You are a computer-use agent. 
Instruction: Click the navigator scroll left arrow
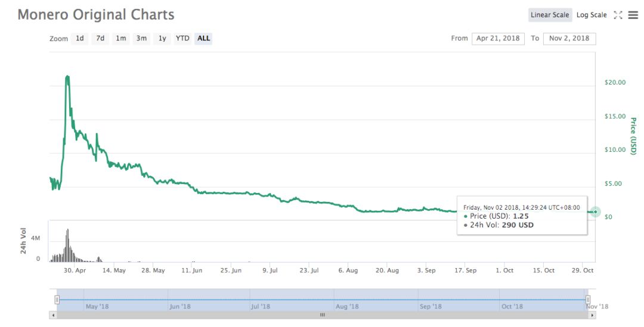[x=53, y=315]
